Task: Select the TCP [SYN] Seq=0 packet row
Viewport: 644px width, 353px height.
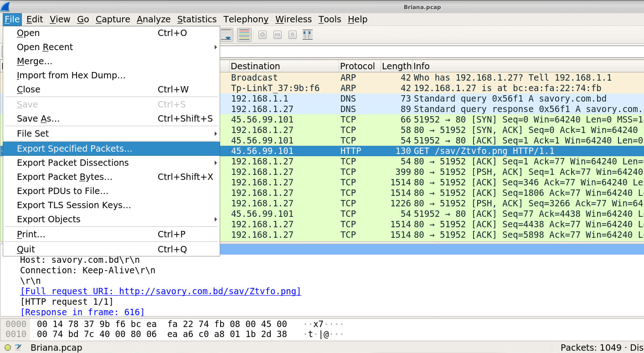Action: (x=432, y=119)
